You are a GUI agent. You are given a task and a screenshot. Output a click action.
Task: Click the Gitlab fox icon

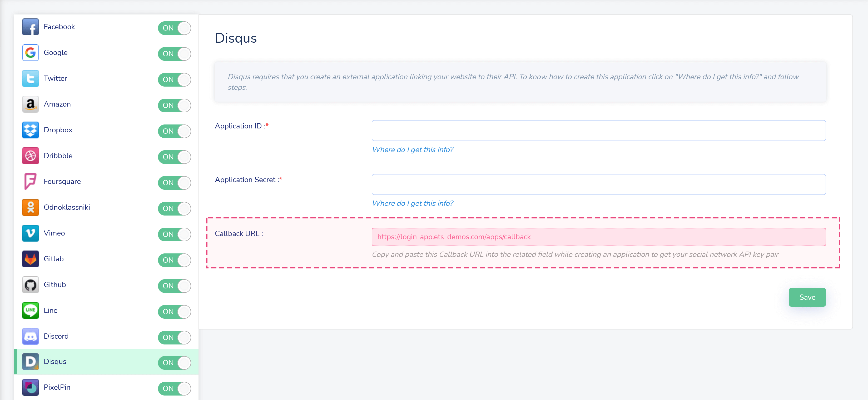30,259
